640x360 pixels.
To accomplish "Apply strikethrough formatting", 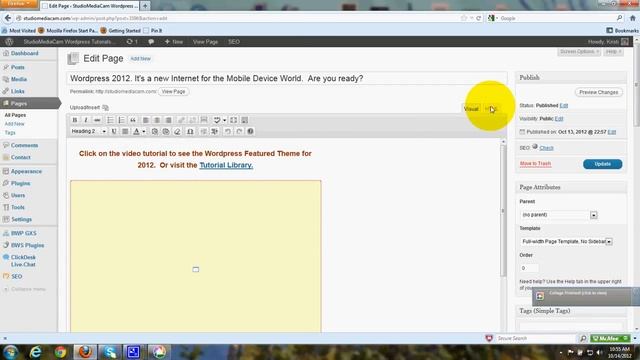I will point(97,120).
